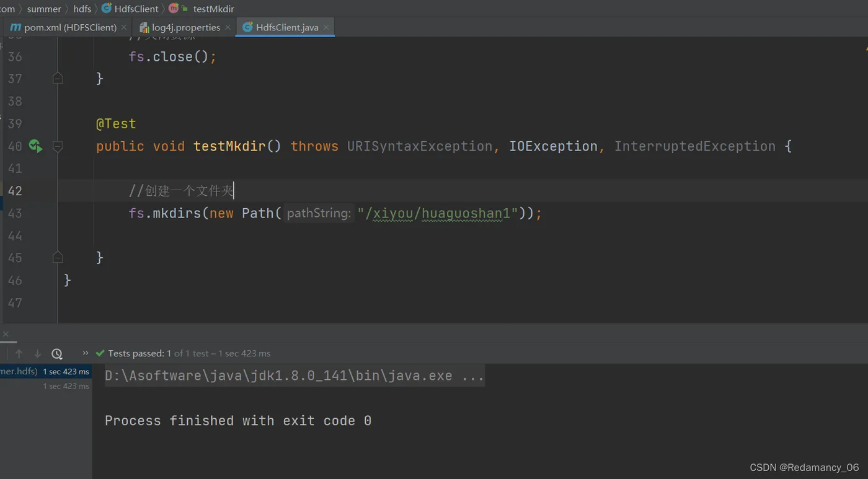
Task: Open HdfsClient class breadcrumb
Action: 130,9
